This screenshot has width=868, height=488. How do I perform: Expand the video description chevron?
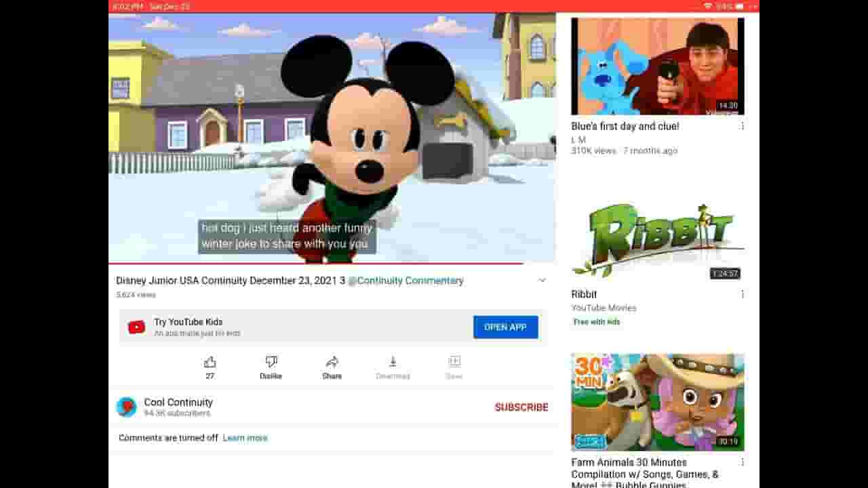pos(542,281)
